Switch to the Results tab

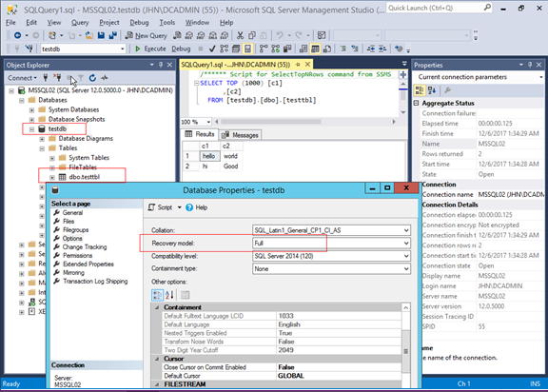coord(200,134)
